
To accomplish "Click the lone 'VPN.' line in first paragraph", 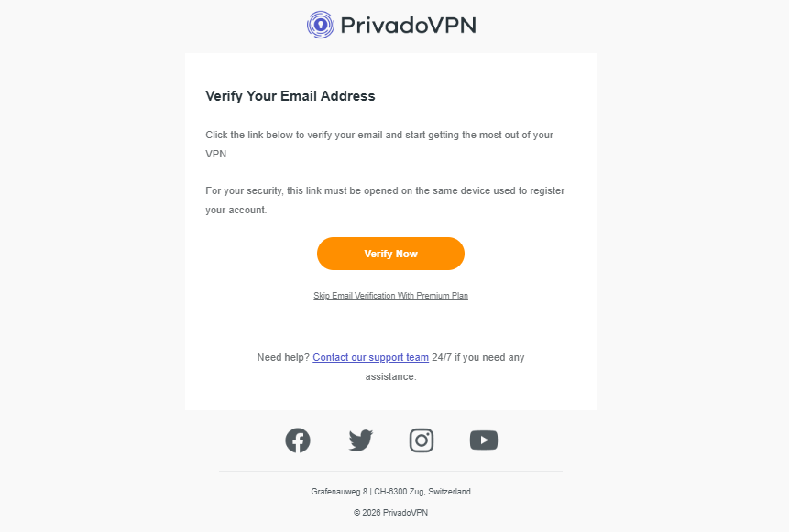I will [x=217, y=155].
